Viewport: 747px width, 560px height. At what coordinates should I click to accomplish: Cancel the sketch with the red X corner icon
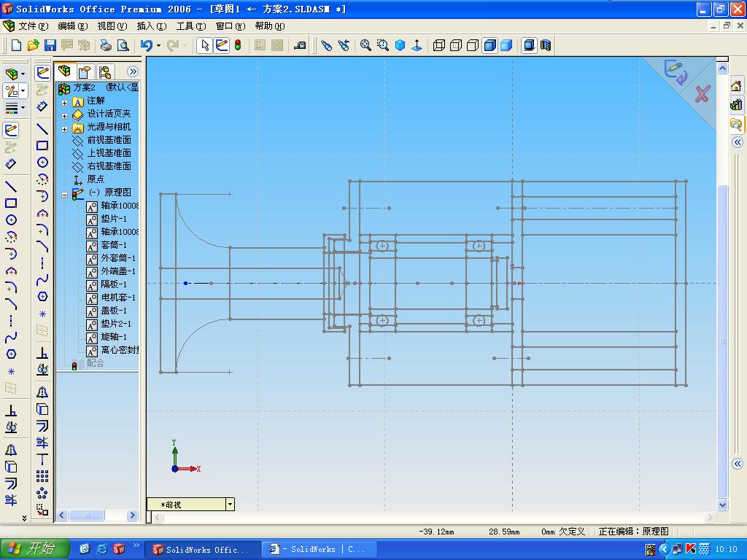pos(703,94)
